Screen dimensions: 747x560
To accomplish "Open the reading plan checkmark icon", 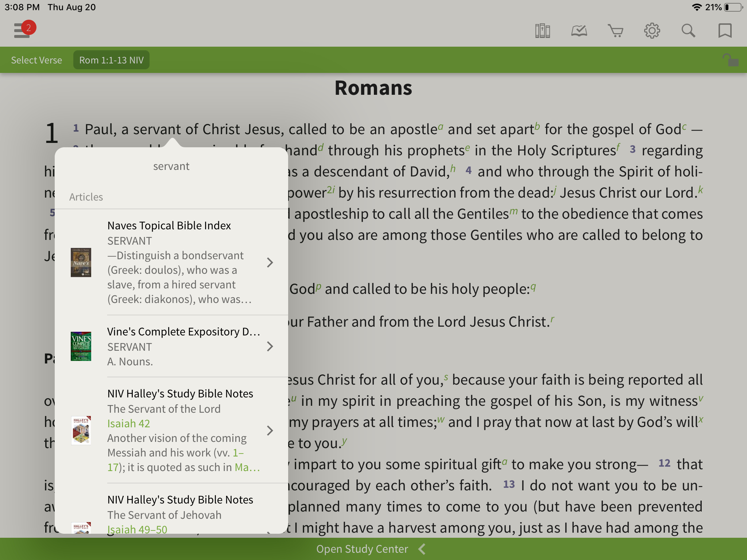I will 579,31.
